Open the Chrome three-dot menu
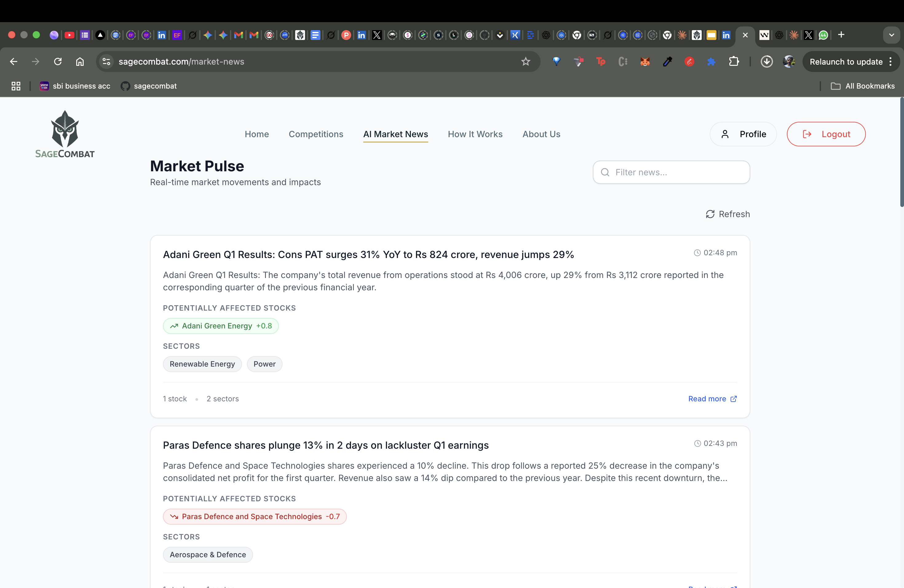Image resolution: width=904 pixels, height=588 pixels. [891, 62]
